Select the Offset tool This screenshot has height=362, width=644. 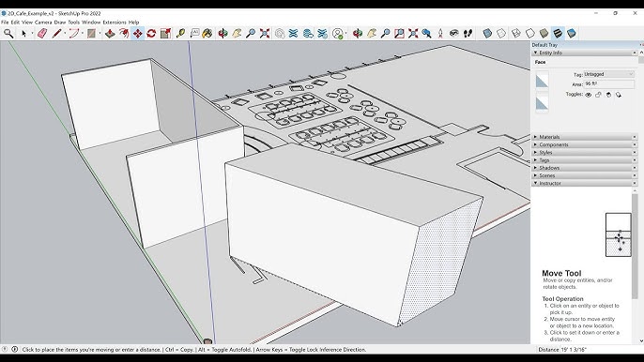pos(124,33)
